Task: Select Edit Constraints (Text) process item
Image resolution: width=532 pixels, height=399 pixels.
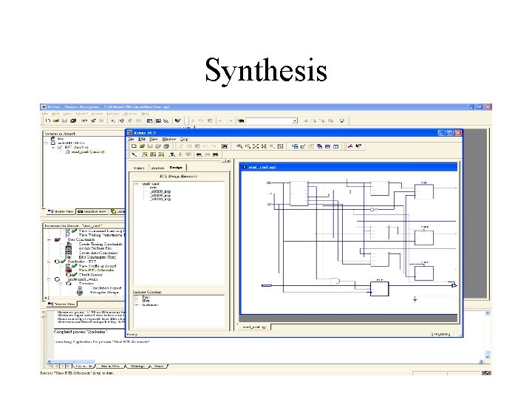Action: (98, 257)
